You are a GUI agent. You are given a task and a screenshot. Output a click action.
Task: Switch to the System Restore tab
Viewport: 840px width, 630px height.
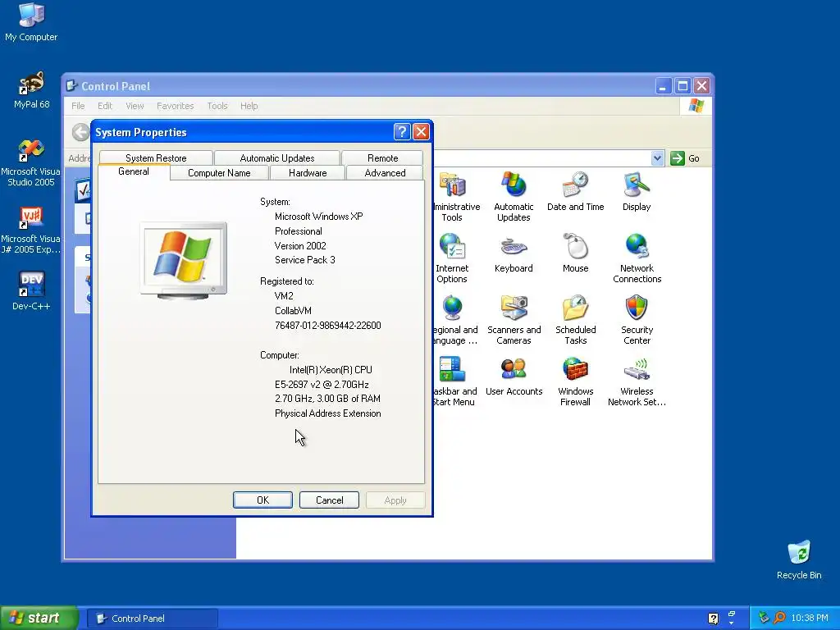click(156, 158)
